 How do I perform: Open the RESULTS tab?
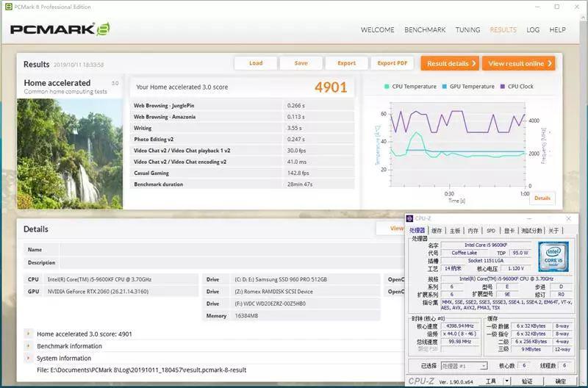coord(503,29)
